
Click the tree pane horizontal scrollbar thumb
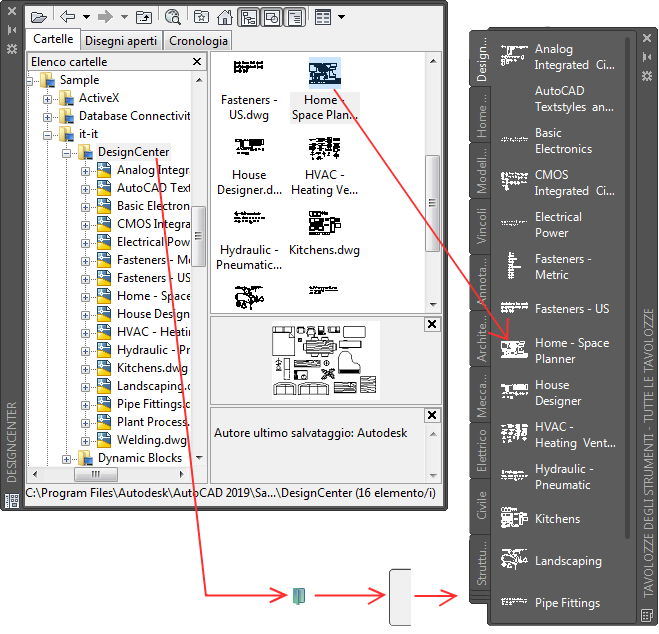click(96, 474)
